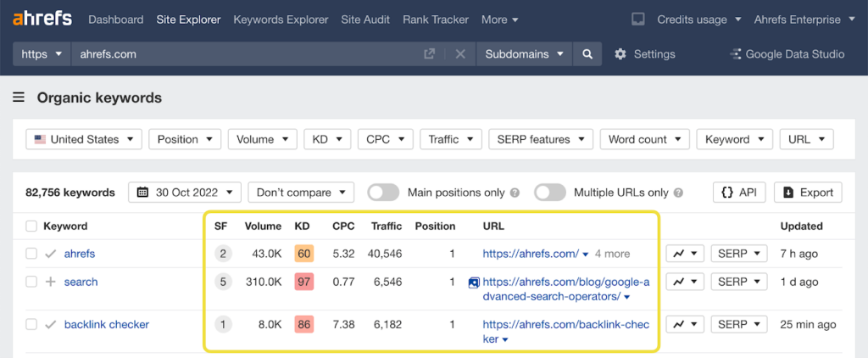Enable Multiple URLs only switch
The image size is (868, 358).
550,193
